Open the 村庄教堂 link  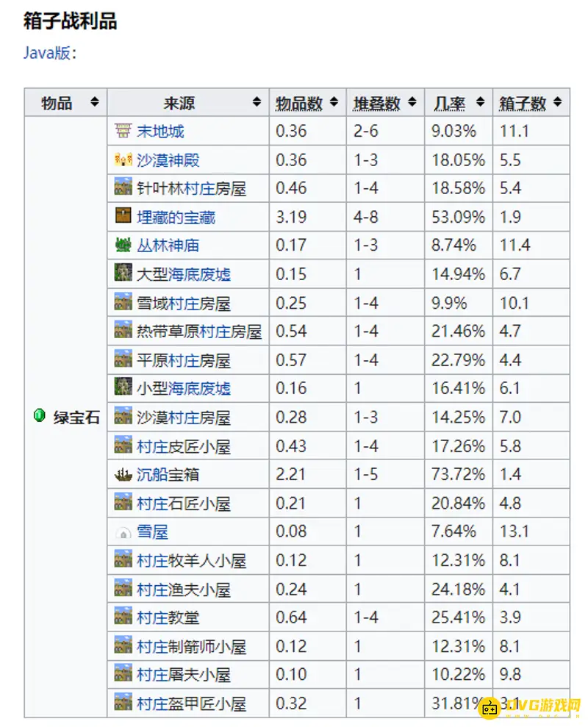click(168, 617)
